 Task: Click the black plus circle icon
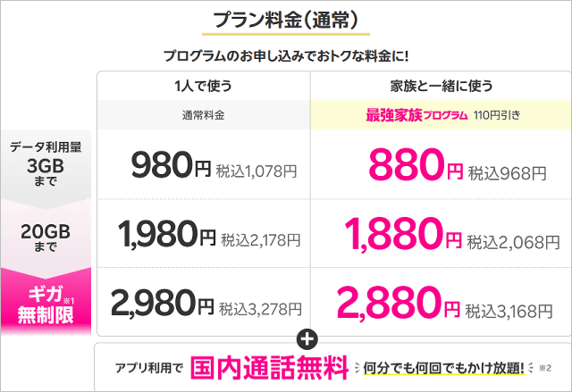[310, 338]
